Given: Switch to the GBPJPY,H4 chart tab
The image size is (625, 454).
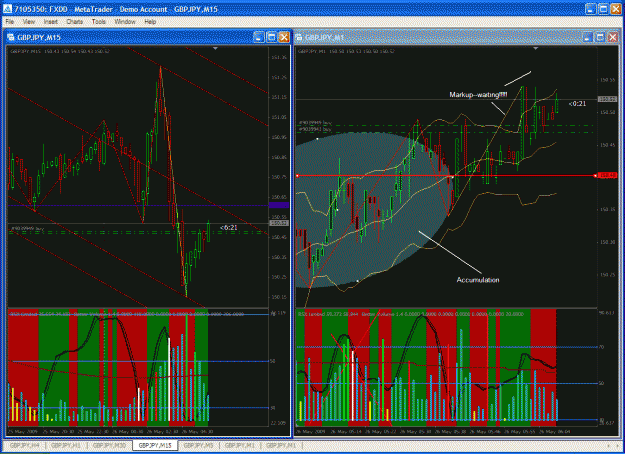Looking at the screenshot, I should (x=24, y=445).
